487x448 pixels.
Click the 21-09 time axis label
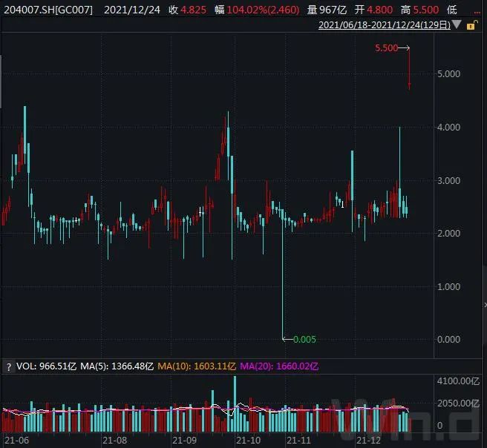[185, 441]
